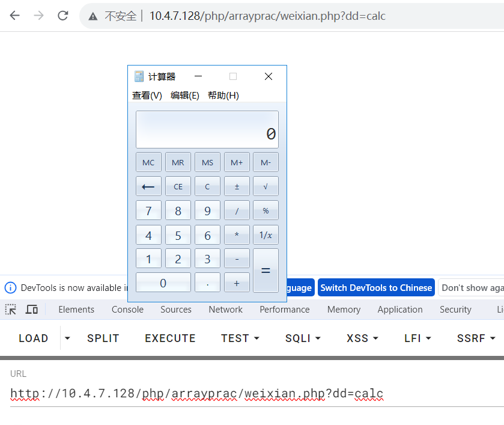Image resolution: width=504 pixels, height=425 pixels.
Task: Click the ± sign change button
Action: click(237, 186)
